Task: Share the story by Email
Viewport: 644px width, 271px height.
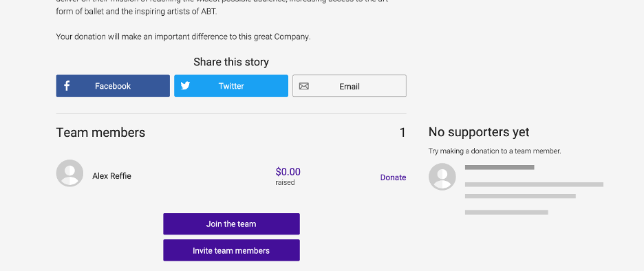Action: pyautogui.click(x=350, y=86)
